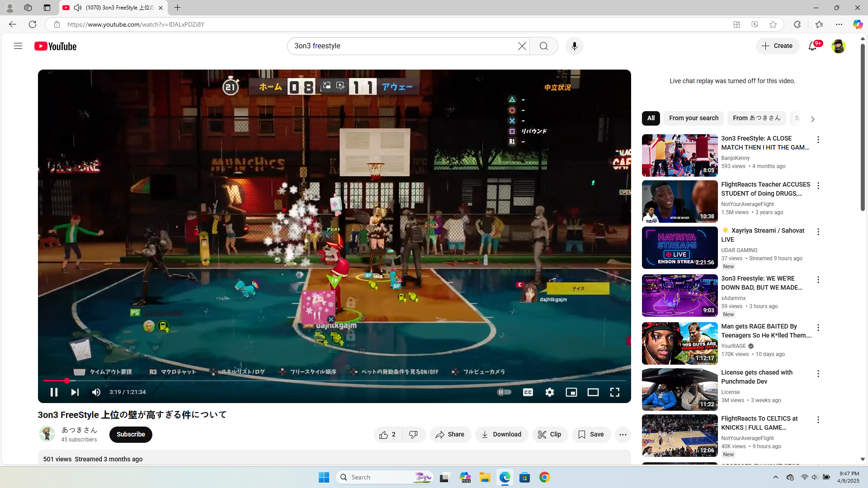Open the BanjoKenny 3on3 FreeStyle thumbnail
The width and height of the screenshot is (868, 488).
point(680,155)
